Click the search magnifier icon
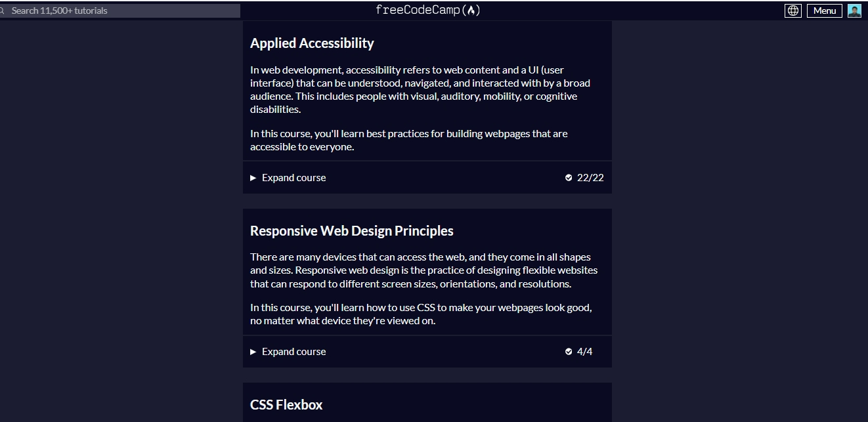 pyautogui.click(x=2, y=11)
